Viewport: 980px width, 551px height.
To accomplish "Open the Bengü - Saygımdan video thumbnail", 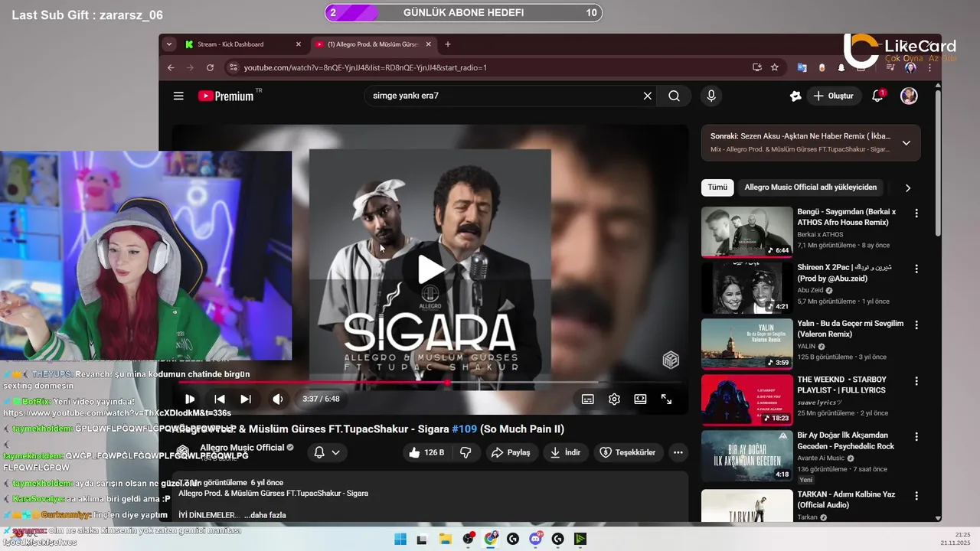I will coord(747,232).
